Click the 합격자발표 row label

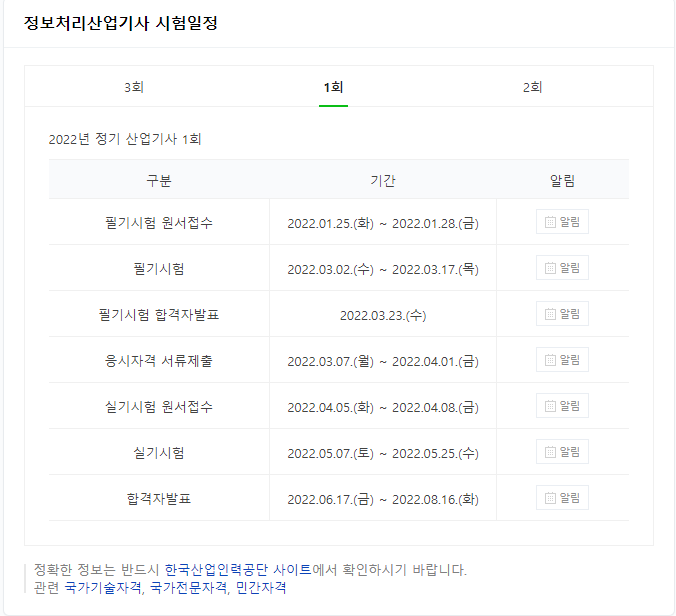point(159,498)
